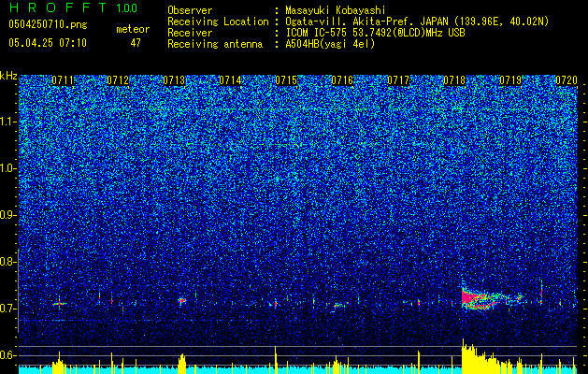
Task: Click the 0716 time marker
Action: click(342, 80)
